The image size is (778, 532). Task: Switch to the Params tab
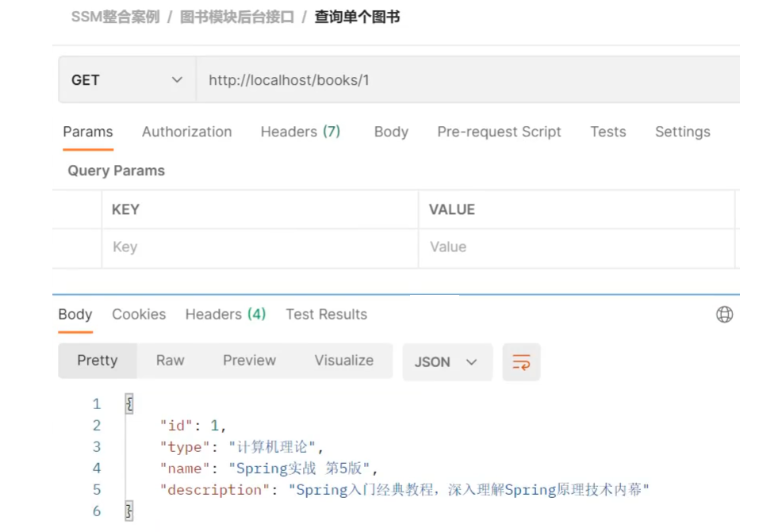pyautogui.click(x=88, y=132)
